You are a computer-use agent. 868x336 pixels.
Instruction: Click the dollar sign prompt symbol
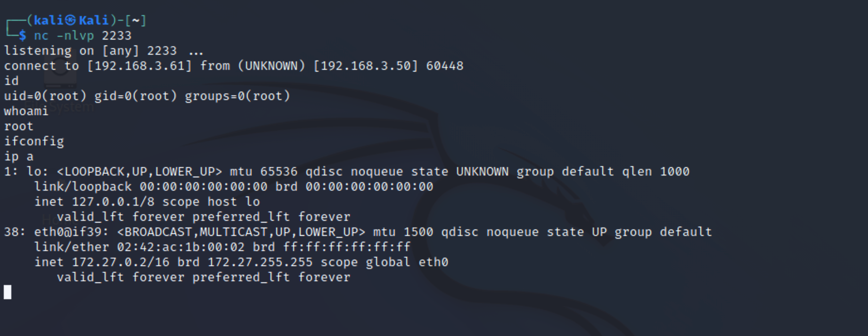pos(23,36)
